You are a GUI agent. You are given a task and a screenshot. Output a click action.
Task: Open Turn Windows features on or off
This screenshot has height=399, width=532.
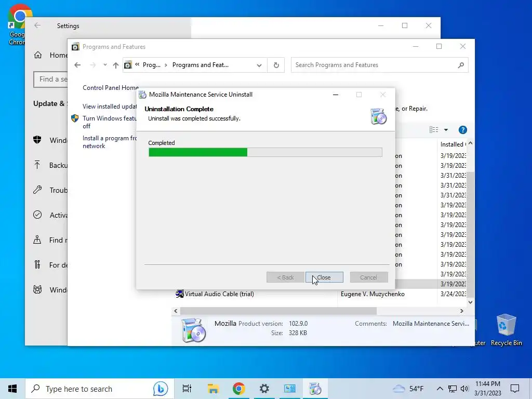click(x=110, y=122)
